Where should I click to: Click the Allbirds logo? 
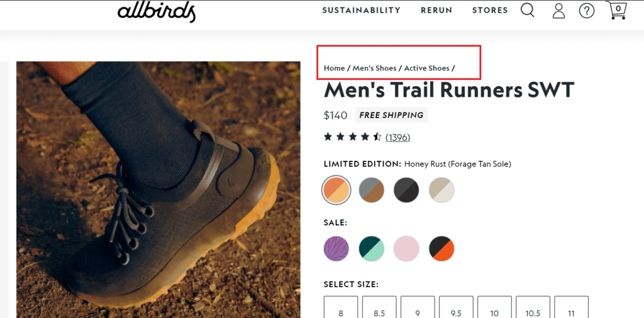point(157,11)
